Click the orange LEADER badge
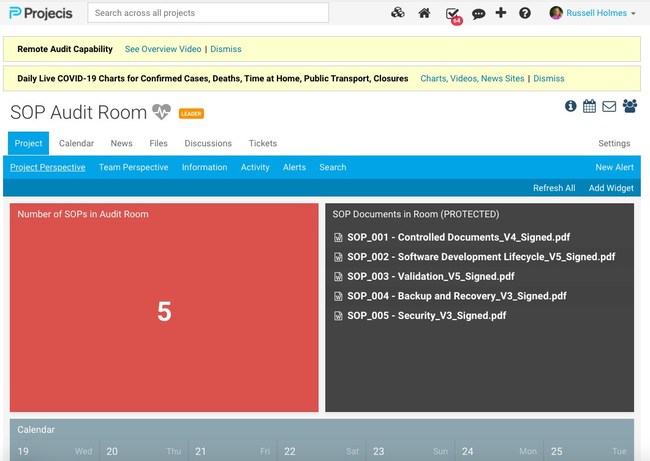Viewport: 650px width, 461px height. click(x=191, y=114)
